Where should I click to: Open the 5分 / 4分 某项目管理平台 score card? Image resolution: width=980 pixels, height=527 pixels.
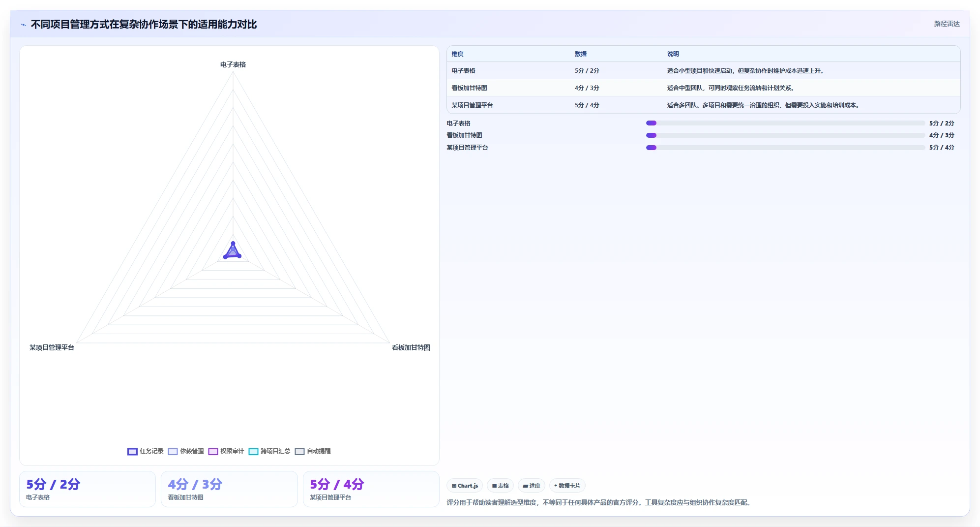coord(371,489)
